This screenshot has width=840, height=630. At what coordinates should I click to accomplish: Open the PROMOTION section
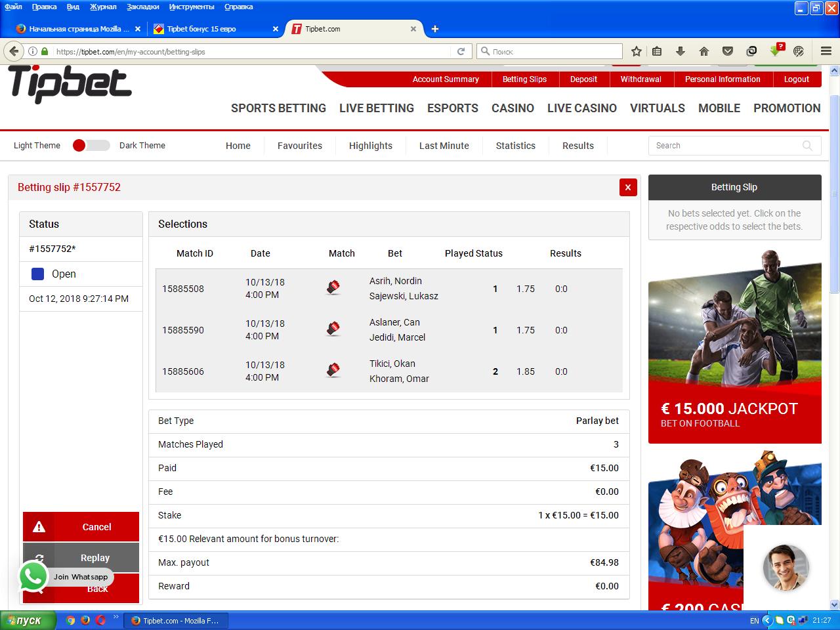[787, 108]
